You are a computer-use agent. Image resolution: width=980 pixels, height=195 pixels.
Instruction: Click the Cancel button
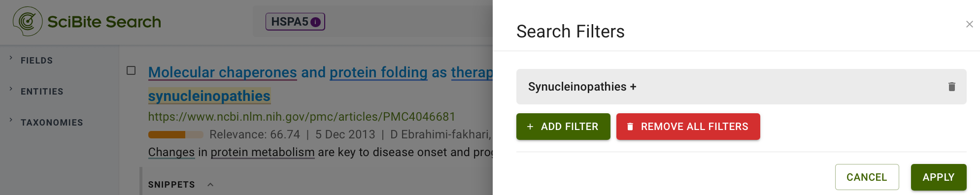[x=867, y=177]
